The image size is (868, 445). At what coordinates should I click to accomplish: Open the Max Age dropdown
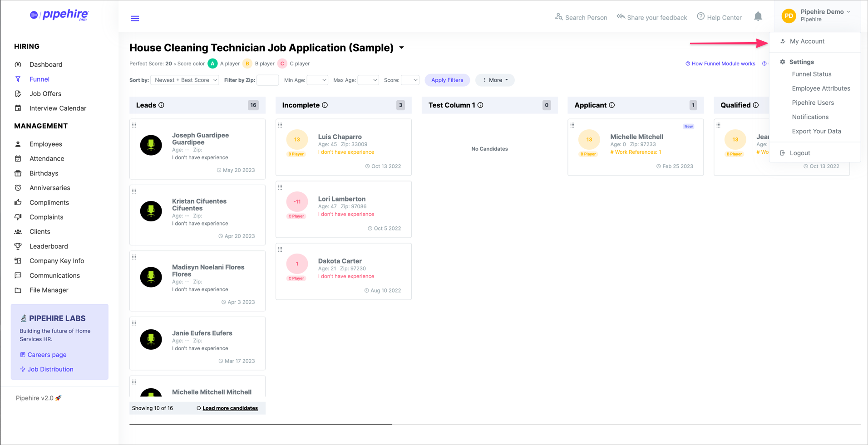368,80
